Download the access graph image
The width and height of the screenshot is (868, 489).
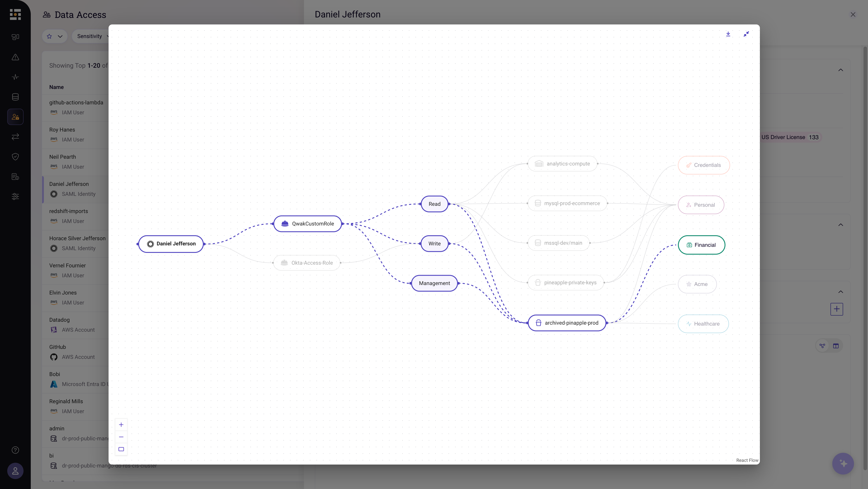point(728,34)
